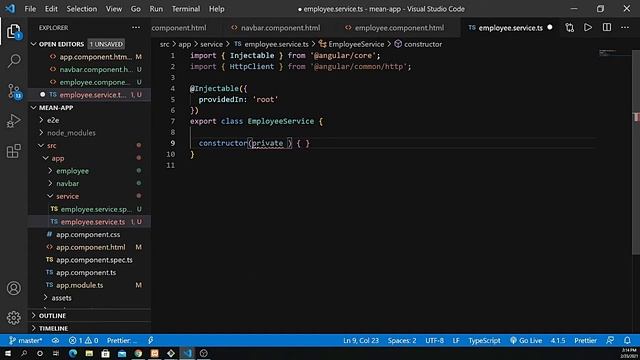This screenshot has height=360, width=640.
Task: Open the Accounts menu icon
Action: 13,288
